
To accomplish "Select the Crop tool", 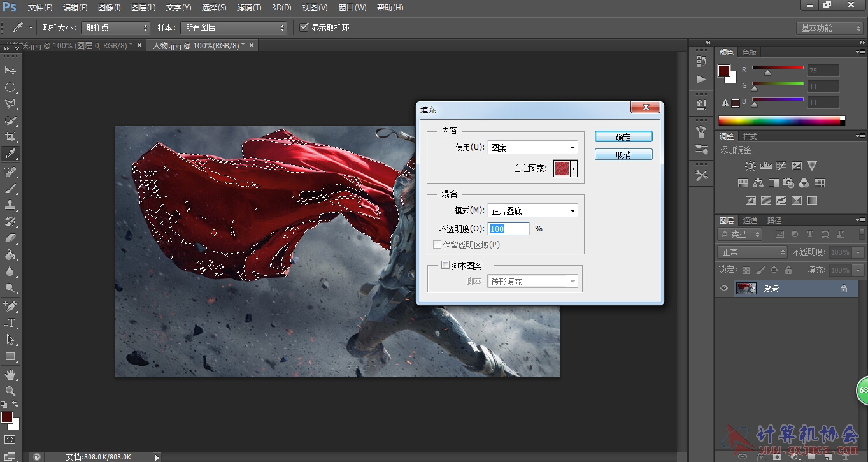I will tap(10, 137).
